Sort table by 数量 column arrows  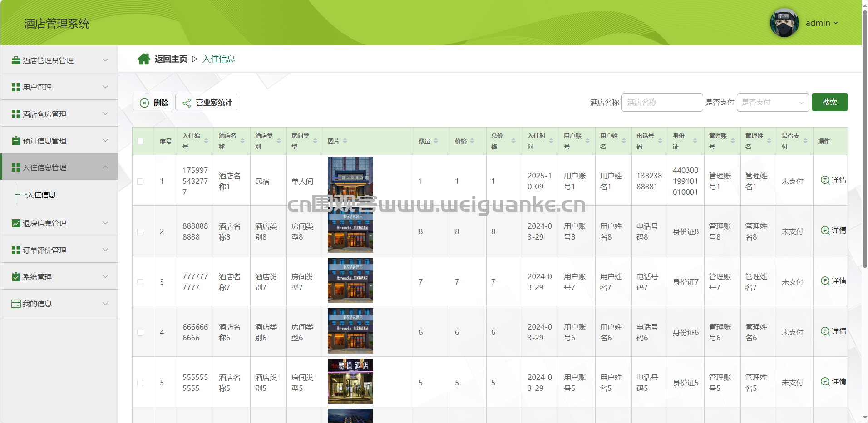point(436,141)
